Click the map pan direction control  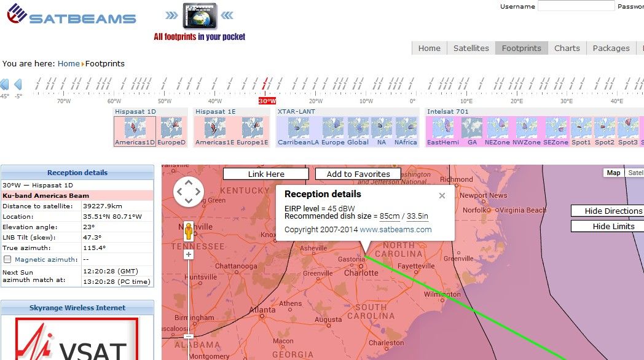coord(189,191)
